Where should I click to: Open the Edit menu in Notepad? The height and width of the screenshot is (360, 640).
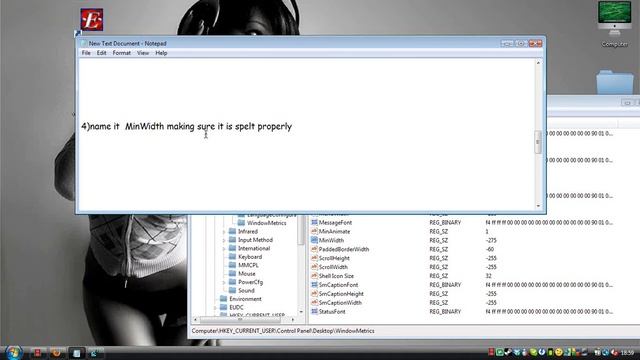(102, 53)
